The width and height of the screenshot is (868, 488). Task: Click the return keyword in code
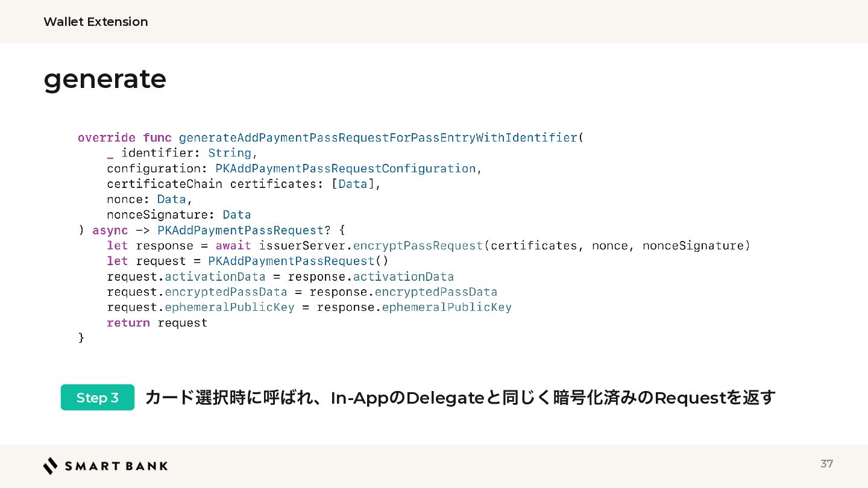tap(128, 322)
